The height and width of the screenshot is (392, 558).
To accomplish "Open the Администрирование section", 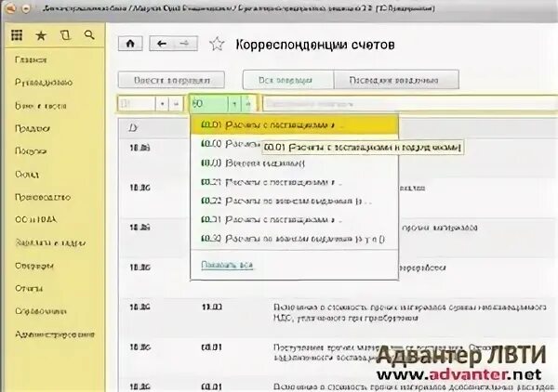I will coord(55,334).
